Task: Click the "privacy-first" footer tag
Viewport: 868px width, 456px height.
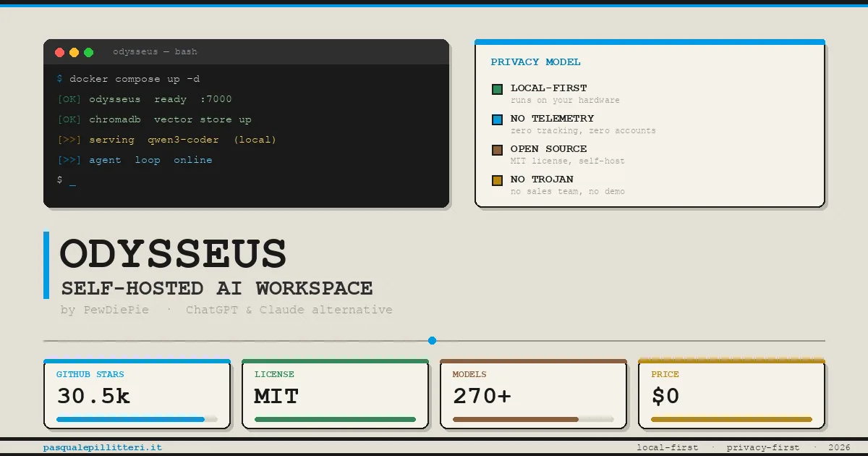Action: (x=763, y=448)
